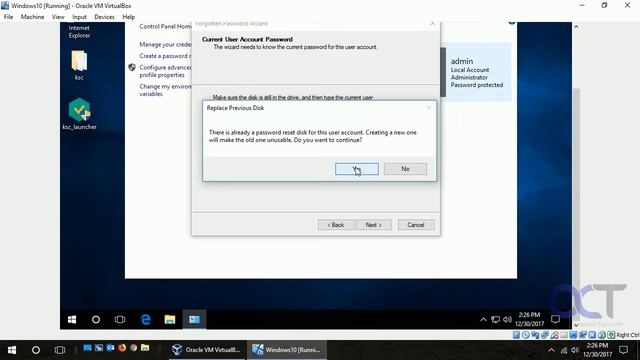Screen dimensions: 640x360
Task: Open the Help menu
Action: tap(129, 17)
